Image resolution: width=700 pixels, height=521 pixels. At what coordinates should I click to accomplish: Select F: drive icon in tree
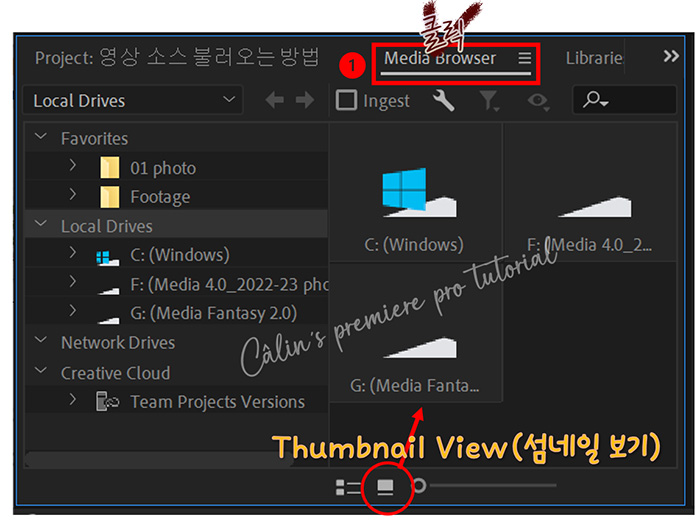click(108, 291)
